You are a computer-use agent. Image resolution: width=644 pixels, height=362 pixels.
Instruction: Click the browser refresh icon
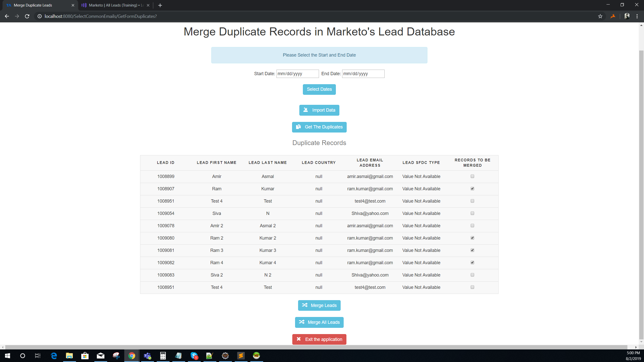[27, 16]
